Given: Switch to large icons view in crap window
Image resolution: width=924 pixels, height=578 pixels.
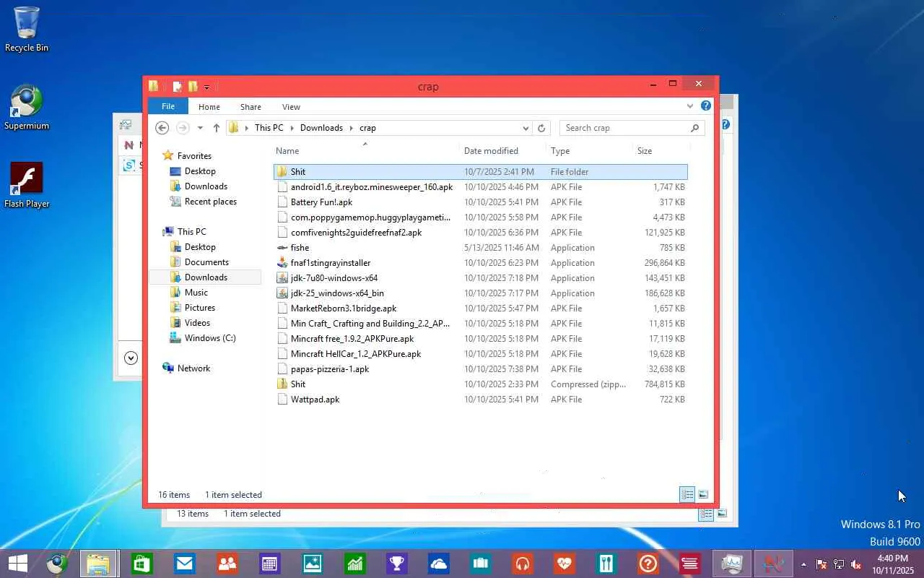Looking at the screenshot, I should pos(703,495).
